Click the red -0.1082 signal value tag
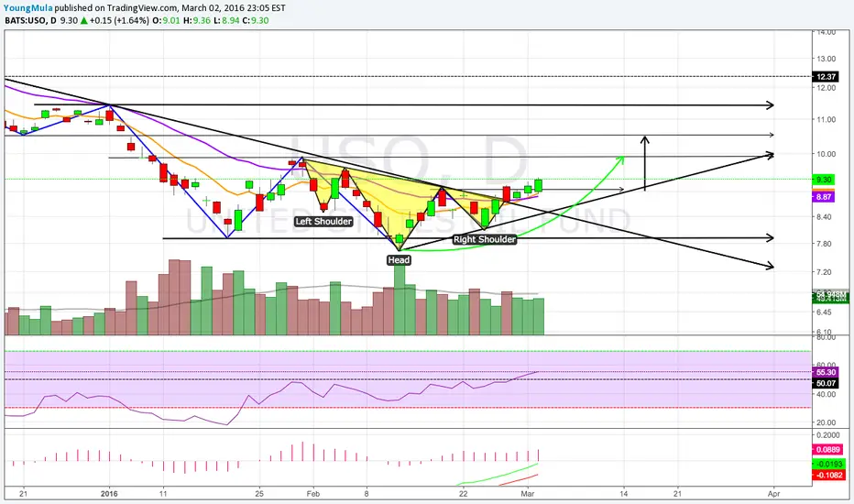The height and width of the screenshot is (504, 854). (x=828, y=475)
